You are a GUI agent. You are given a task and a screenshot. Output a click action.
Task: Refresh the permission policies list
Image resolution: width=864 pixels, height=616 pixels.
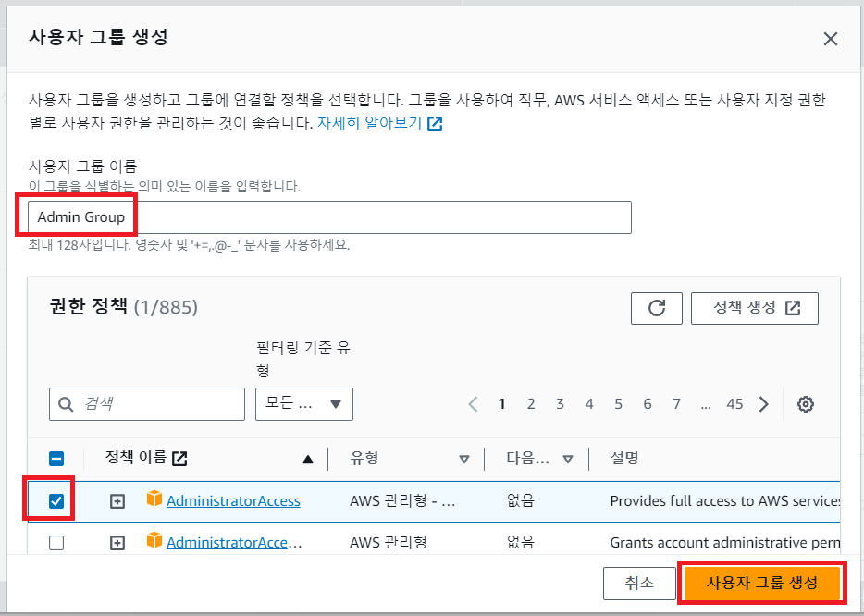coord(656,308)
